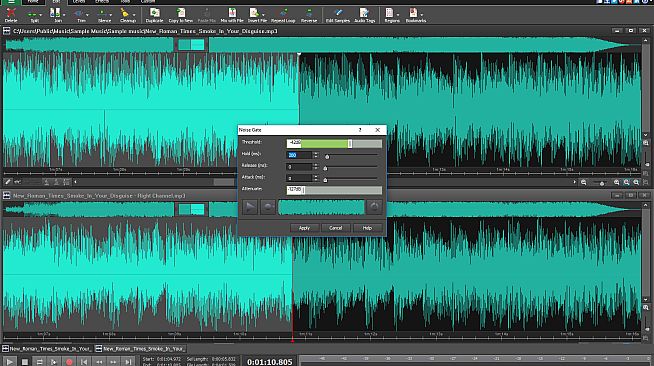
Task: Click the Repeat Loop toolbar icon
Action: [x=283, y=15]
